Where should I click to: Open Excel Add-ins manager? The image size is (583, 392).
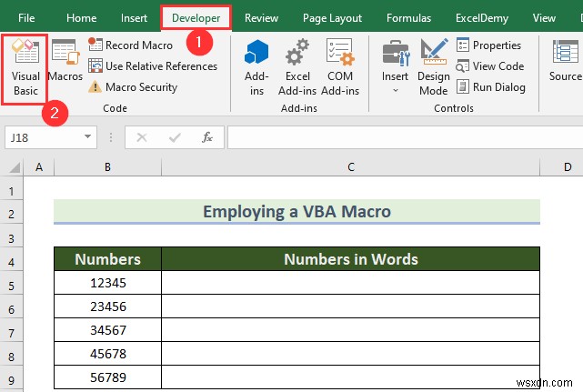click(x=297, y=67)
